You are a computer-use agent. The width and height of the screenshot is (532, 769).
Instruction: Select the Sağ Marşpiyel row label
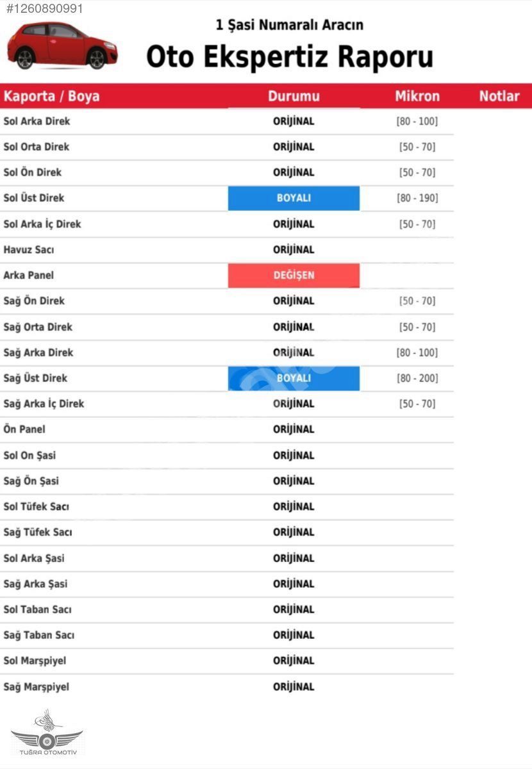click(37, 686)
